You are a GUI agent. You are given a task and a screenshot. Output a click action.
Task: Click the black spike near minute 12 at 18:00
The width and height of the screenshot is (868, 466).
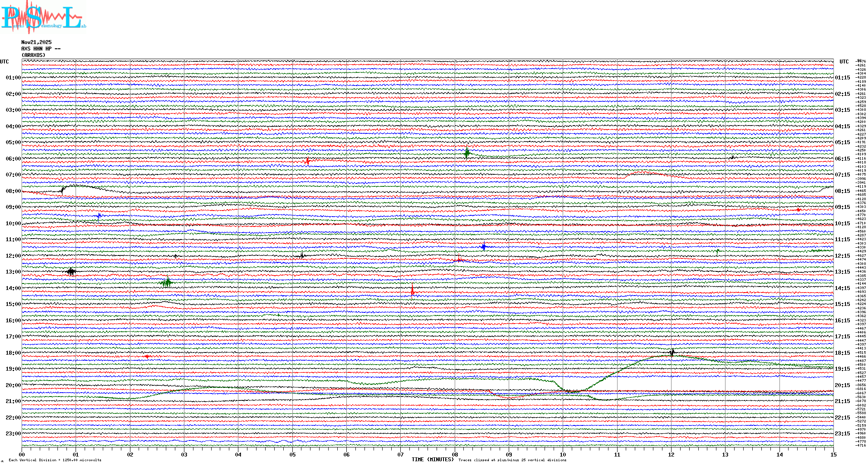point(672,353)
